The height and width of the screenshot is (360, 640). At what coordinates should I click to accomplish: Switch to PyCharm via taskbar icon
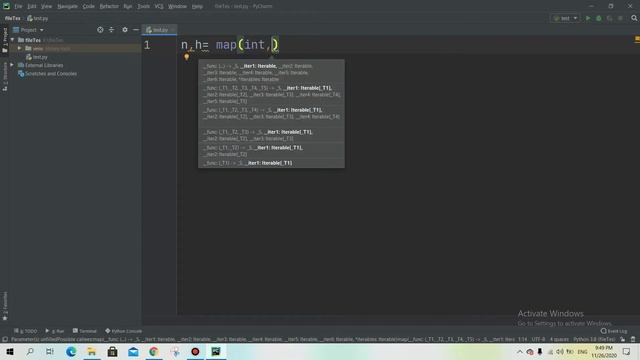click(x=216, y=351)
